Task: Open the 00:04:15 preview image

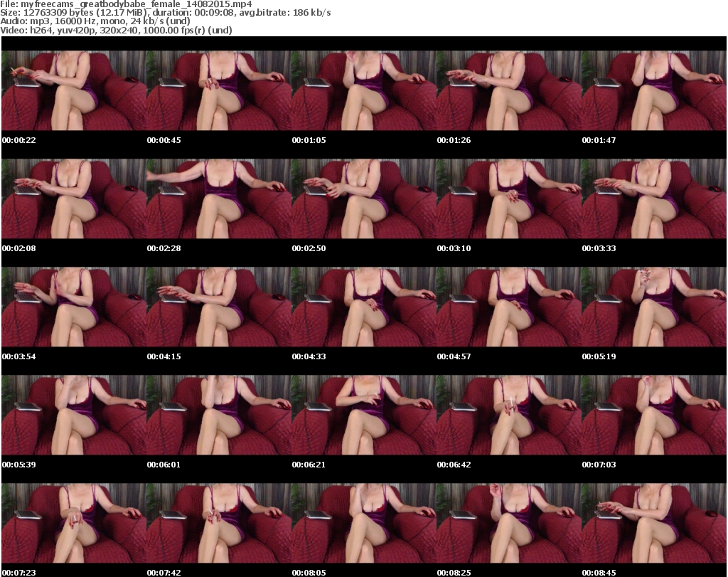Action: (x=219, y=307)
